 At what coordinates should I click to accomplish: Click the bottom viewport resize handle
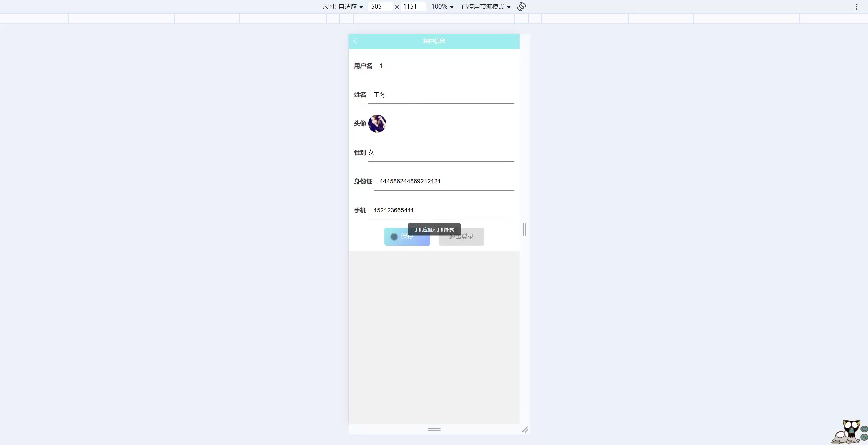click(x=434, y=430)
